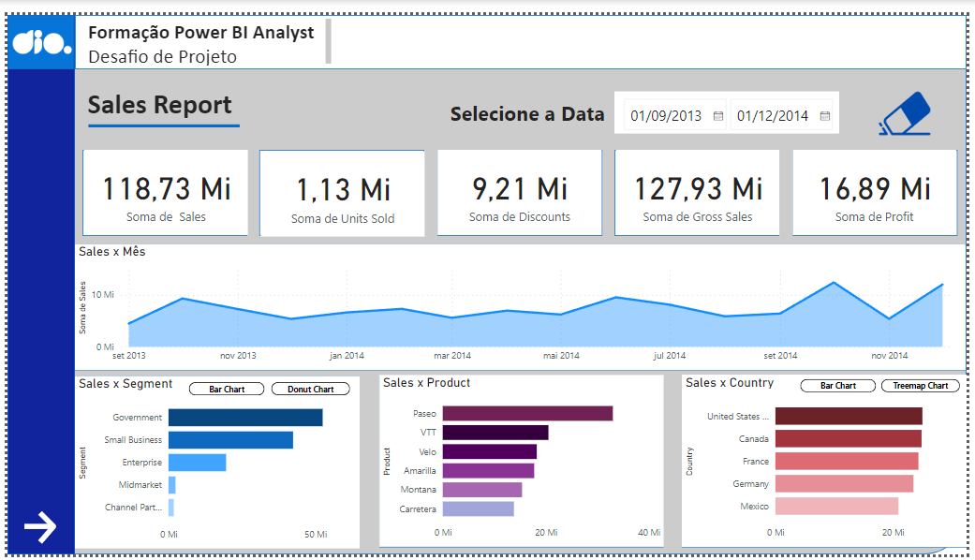Click the Small Business segment bar
975x560 pixels.
(x=230, y=440)
